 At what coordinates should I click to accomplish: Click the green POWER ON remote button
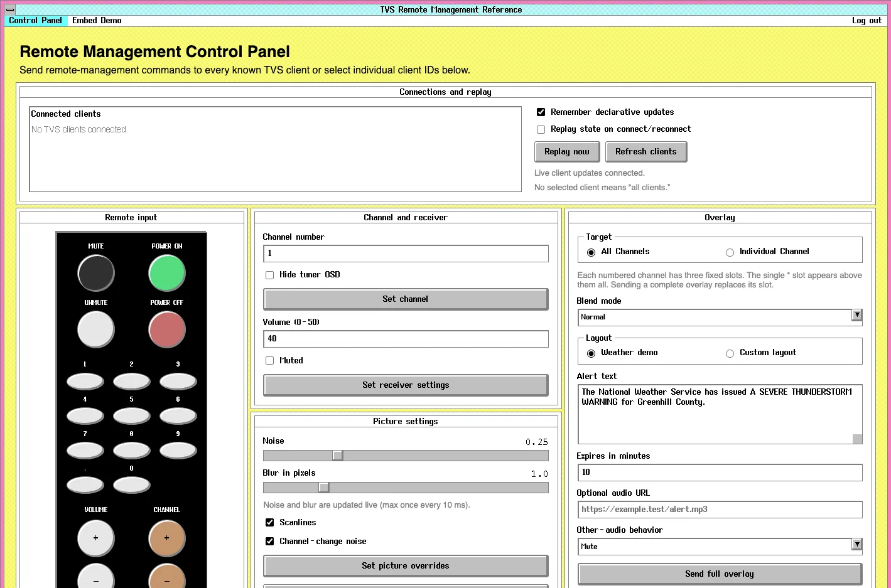(167, 273)
